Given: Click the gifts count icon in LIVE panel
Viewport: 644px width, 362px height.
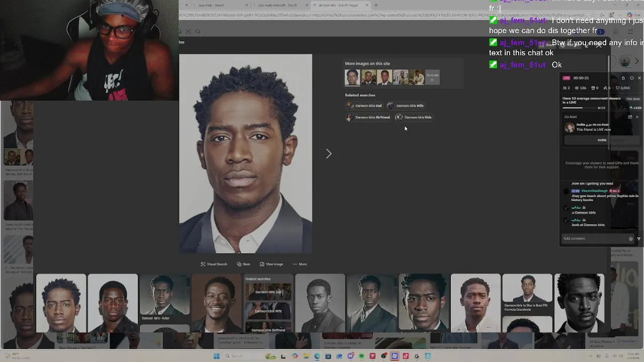Looking at the screenshot, I should click(593, 88).
